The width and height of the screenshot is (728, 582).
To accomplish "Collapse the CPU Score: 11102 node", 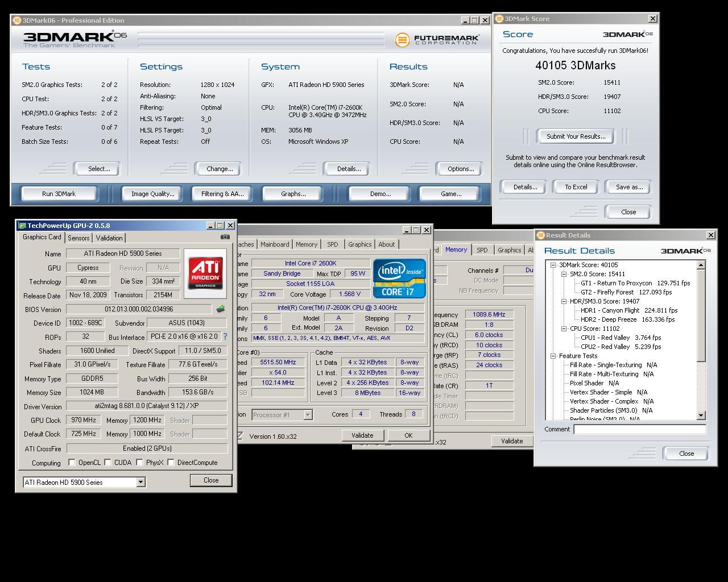I will tap(564, 329).
